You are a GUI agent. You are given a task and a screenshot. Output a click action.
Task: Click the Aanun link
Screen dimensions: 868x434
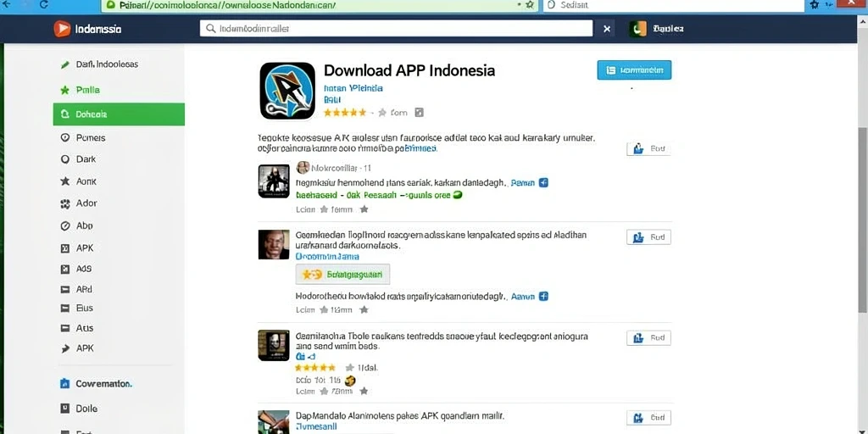click(522, 297)
